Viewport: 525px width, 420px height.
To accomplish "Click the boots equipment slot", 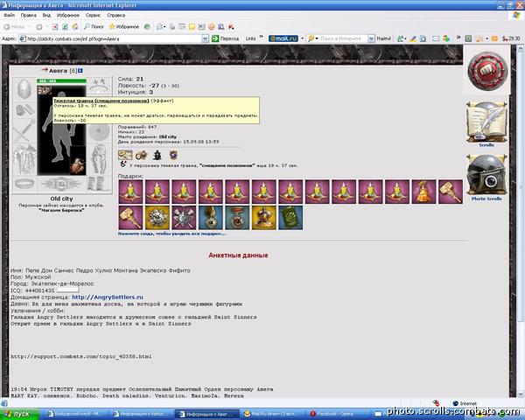I will tap(98, 184).
